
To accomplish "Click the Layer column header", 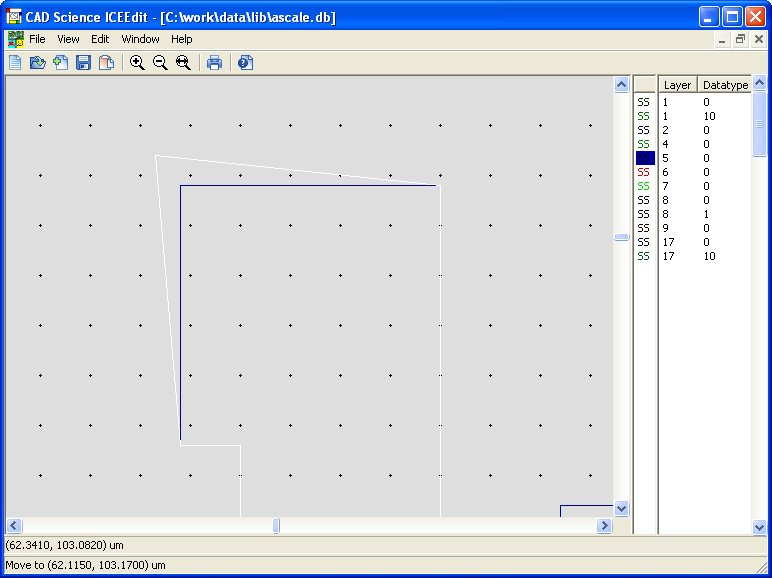I will pos(678,85).
